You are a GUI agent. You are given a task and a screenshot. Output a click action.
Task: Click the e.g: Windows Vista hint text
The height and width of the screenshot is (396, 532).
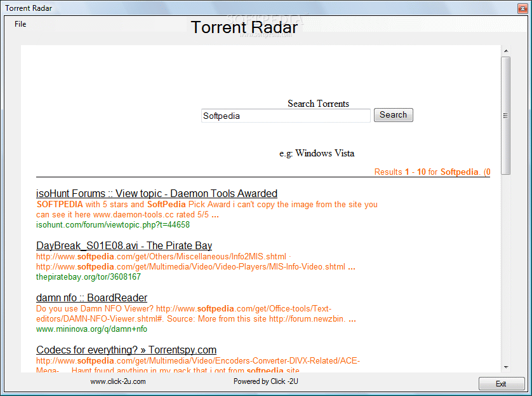coord(317,154)
